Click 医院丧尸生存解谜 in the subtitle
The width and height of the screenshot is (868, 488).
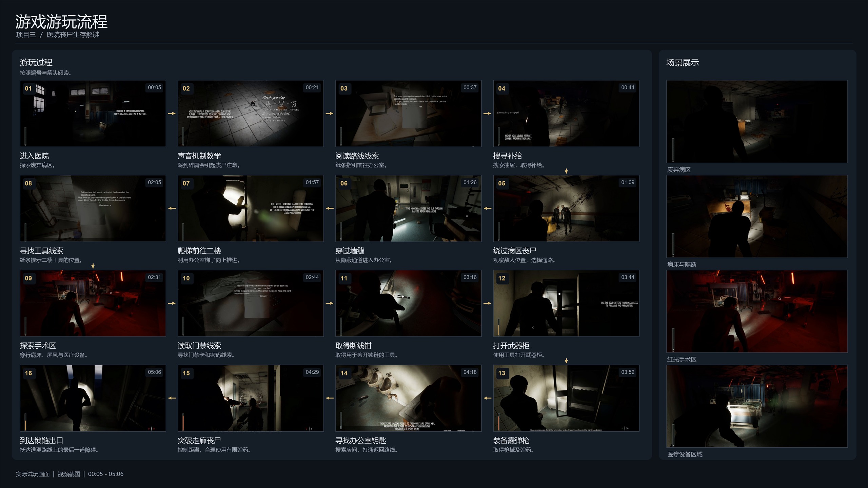pos(73,35)
